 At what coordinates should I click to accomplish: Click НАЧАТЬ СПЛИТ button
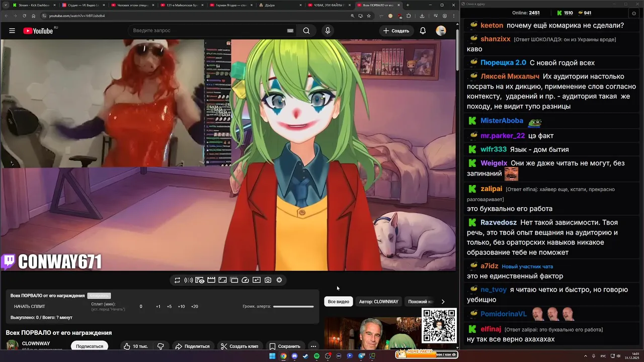(x=30, y=306)
